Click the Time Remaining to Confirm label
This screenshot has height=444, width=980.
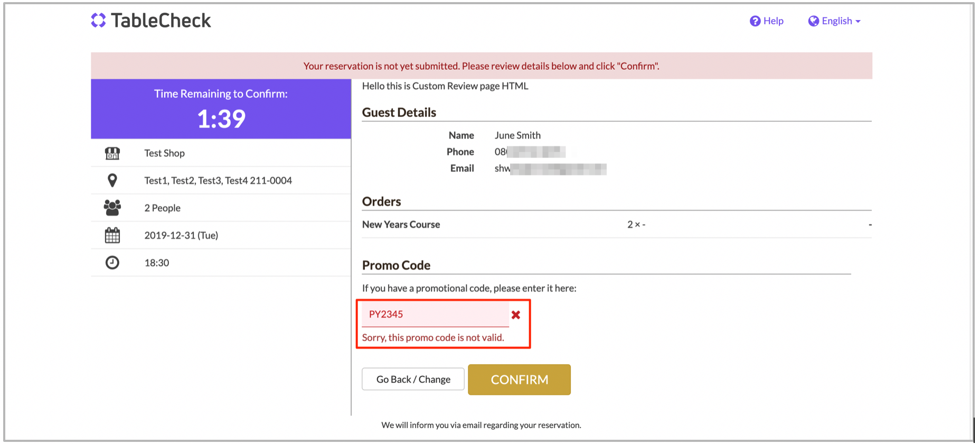coord(221,94)
